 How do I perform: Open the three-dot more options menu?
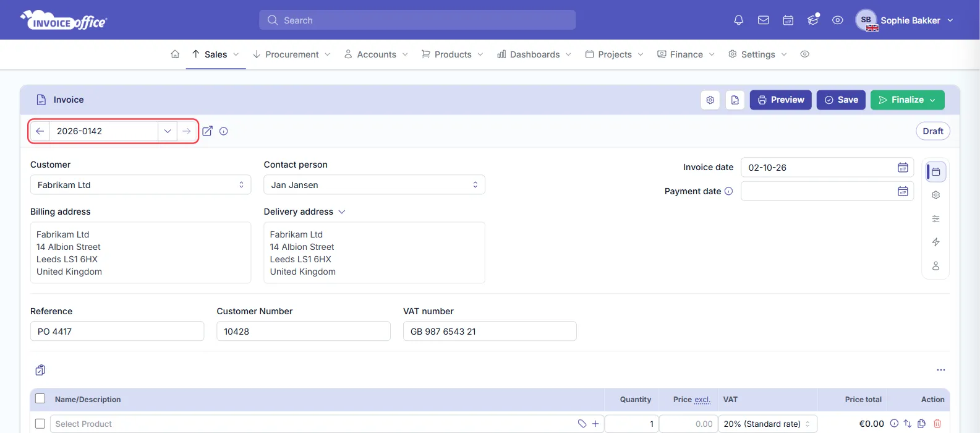click(x=941, y=370)
